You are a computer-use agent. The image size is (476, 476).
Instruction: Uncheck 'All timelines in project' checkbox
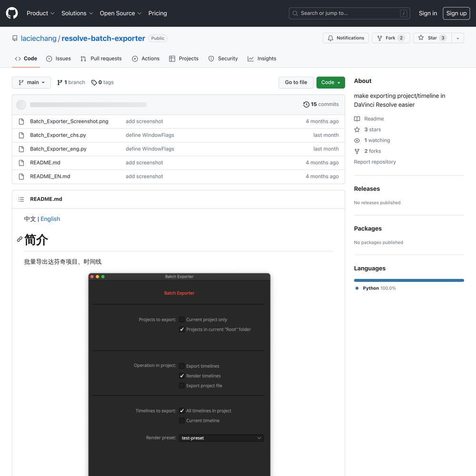click(x=181, y=410)
